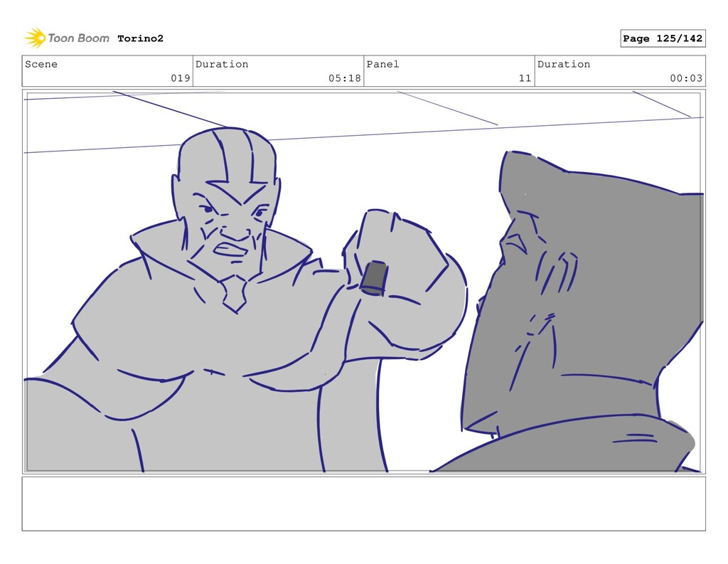The width and height of the screenshot is (728, 564).
Task: Select the Torino2 project title
Action: [x=140, y=38]
